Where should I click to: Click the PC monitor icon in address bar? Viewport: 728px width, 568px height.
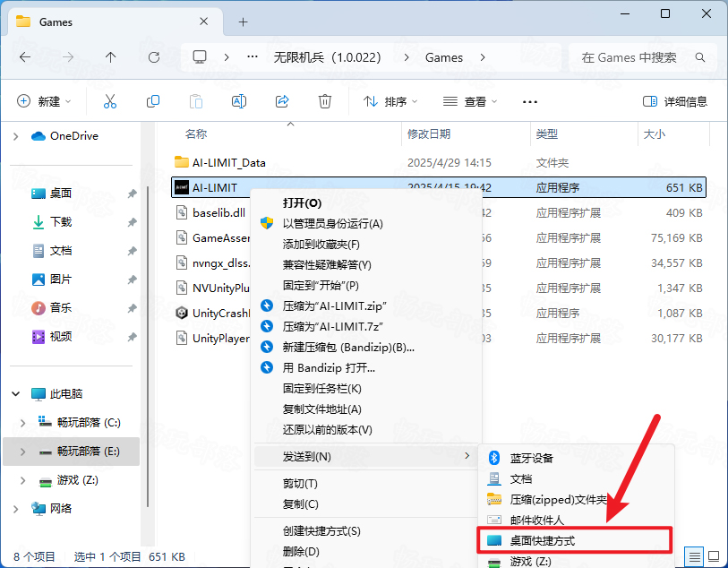[x=200, y=57]
